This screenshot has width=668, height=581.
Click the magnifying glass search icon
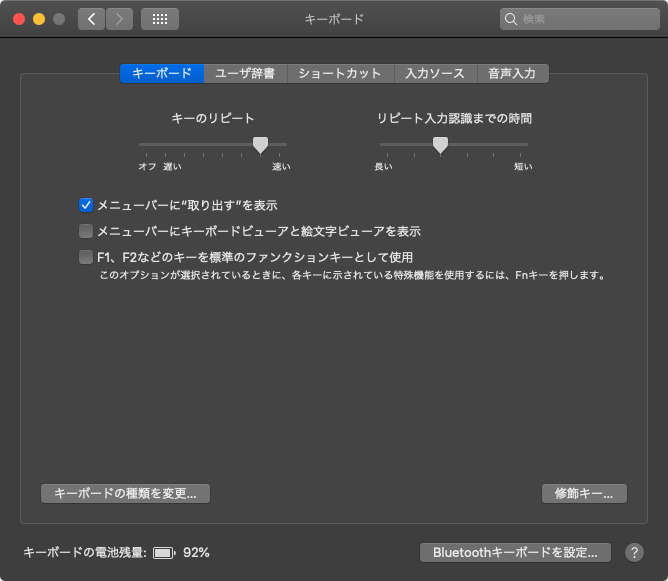[x=512, y=19]
